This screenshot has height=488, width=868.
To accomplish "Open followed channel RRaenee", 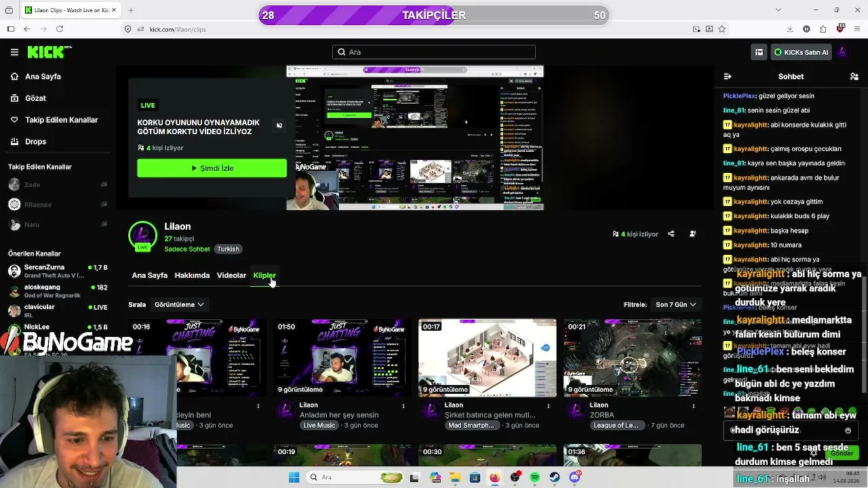I will click(58, 205).
